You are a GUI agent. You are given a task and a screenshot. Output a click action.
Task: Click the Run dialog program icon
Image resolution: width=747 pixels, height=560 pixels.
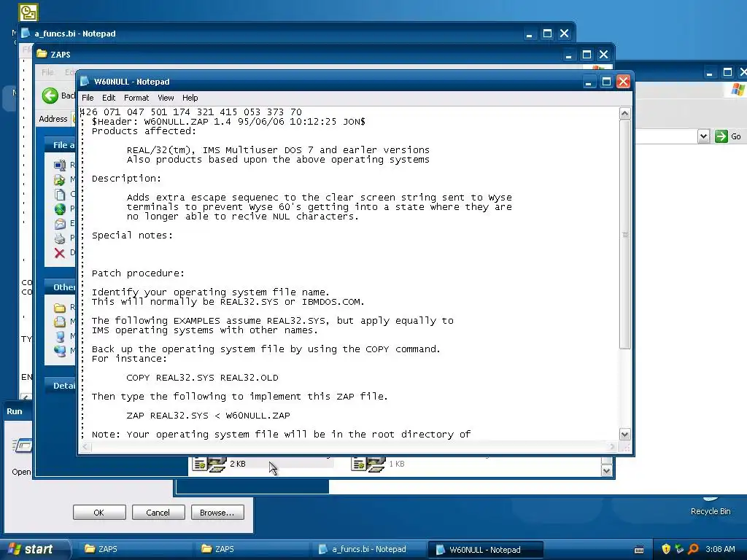(x=23, y=446)
